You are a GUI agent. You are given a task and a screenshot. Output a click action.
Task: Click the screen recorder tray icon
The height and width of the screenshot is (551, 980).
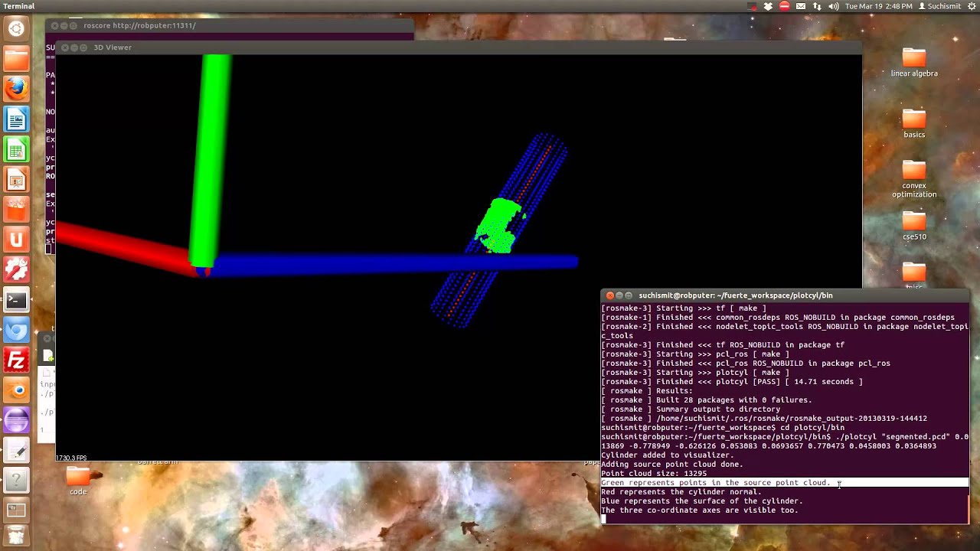[x=752, y=6]
